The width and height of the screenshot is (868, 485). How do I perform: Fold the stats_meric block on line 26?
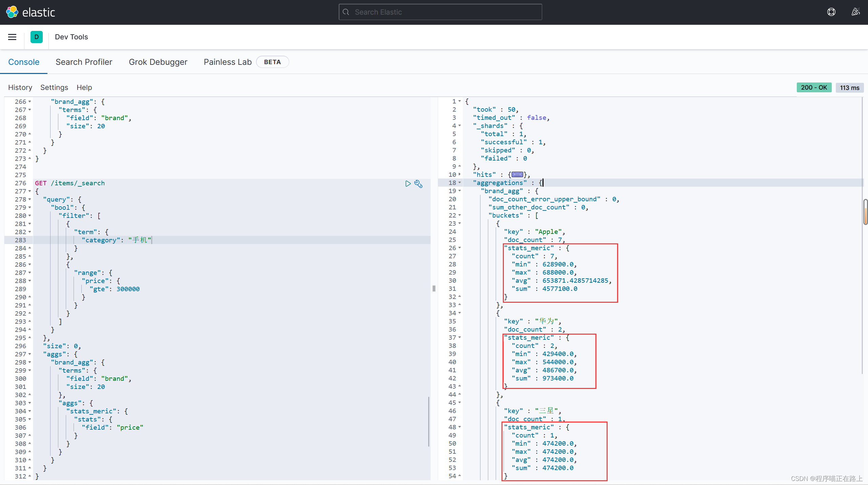(460, 248)
